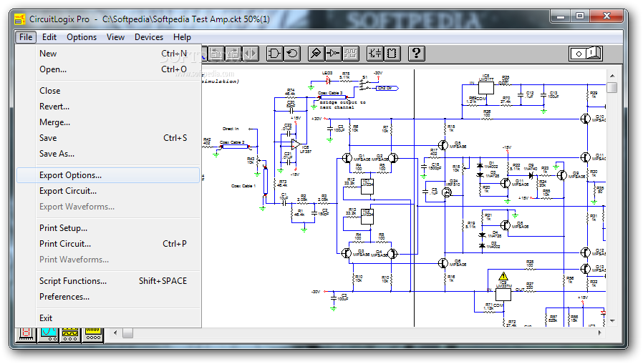Click the vertical scrollbar down arrow
This screenshot has height=364, width=643.
pyautogui.click(x=611, y=321)
